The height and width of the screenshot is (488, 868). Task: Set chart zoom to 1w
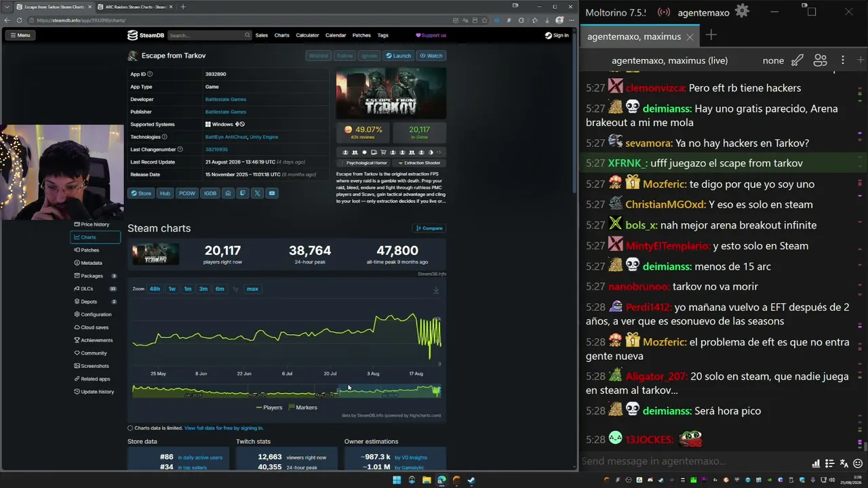coord(172,289)
